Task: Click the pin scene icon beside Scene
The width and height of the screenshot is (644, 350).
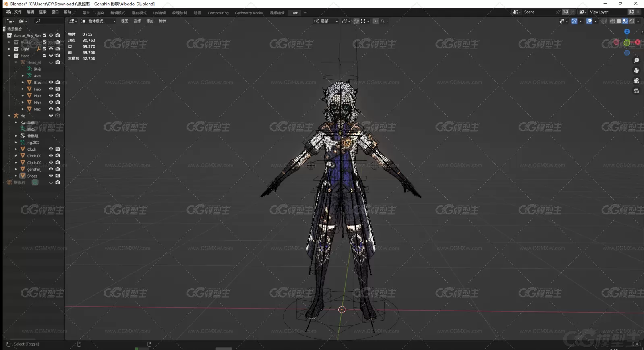Action: pyautogui.click(x=558, y=12)
